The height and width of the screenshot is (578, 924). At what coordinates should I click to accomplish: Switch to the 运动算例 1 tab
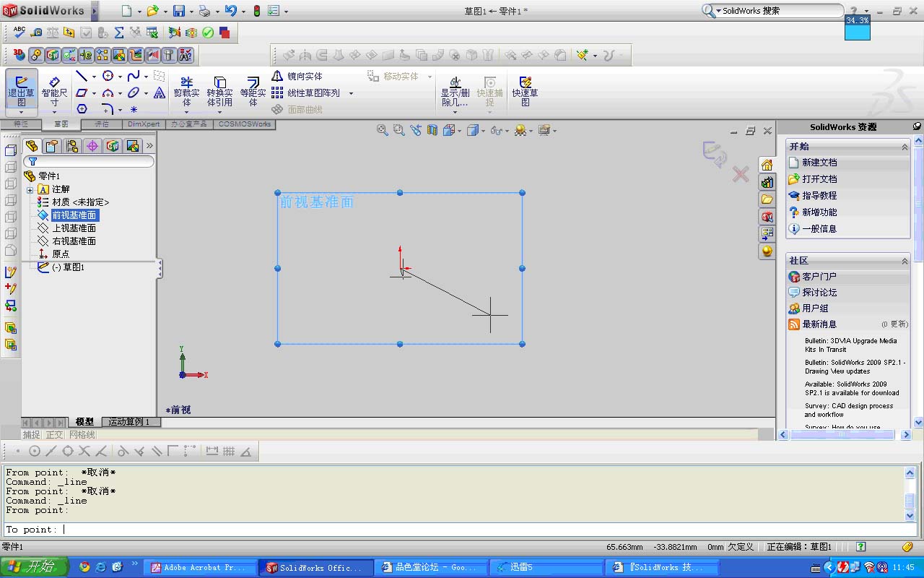131,422
